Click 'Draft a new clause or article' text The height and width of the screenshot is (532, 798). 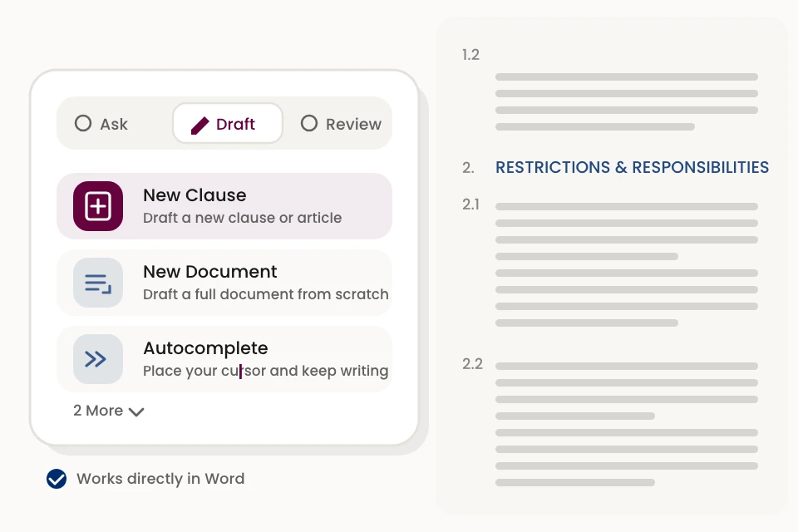click(x=242, y=218)
